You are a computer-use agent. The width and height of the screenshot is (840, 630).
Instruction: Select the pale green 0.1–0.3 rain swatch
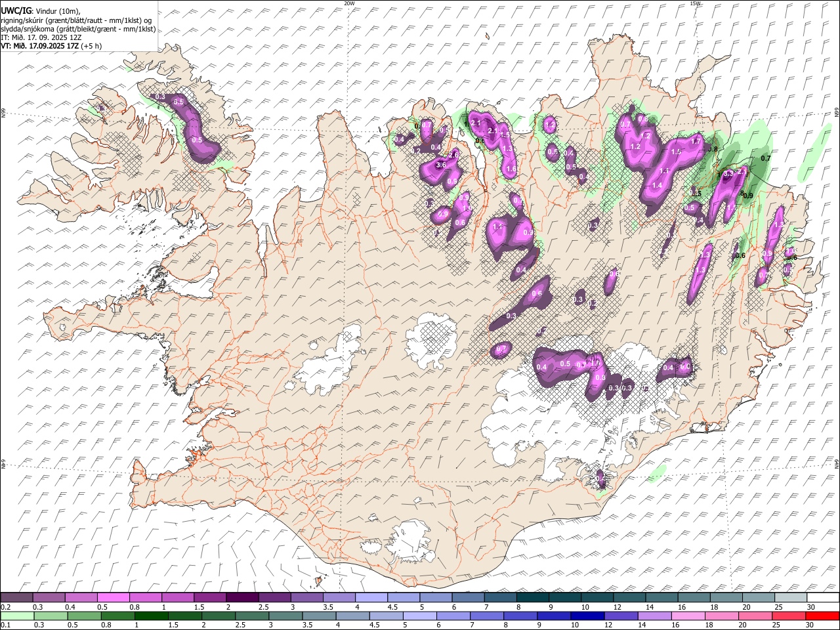(17, 616)
